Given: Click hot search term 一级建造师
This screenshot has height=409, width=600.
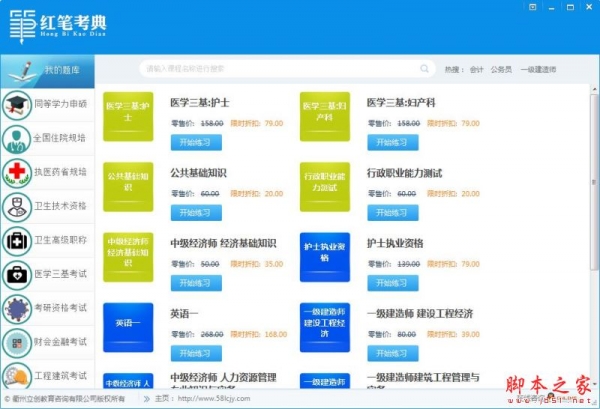Looking at the screenshot, I should [x=538, y=70].
